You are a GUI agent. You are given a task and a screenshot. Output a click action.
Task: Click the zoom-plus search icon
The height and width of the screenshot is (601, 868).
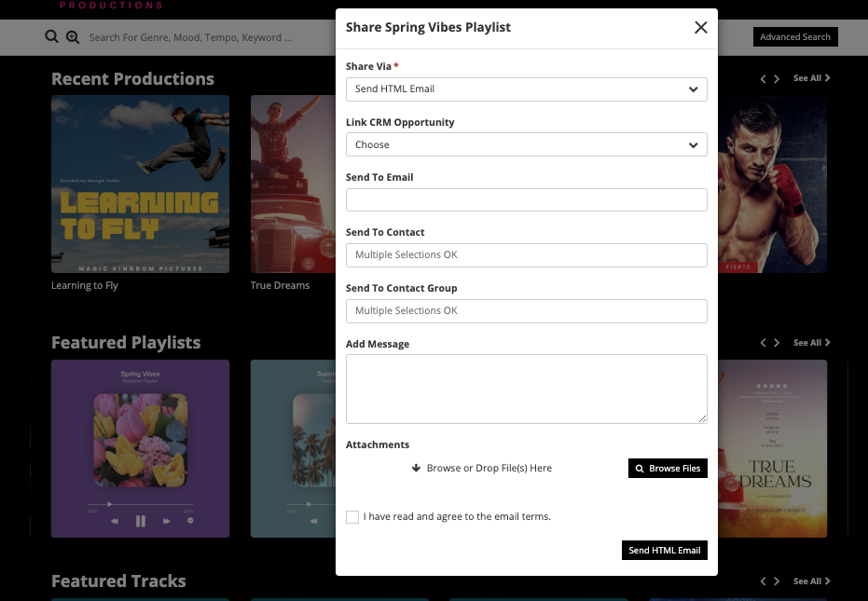pyautogui.click(x=73, y=37)
